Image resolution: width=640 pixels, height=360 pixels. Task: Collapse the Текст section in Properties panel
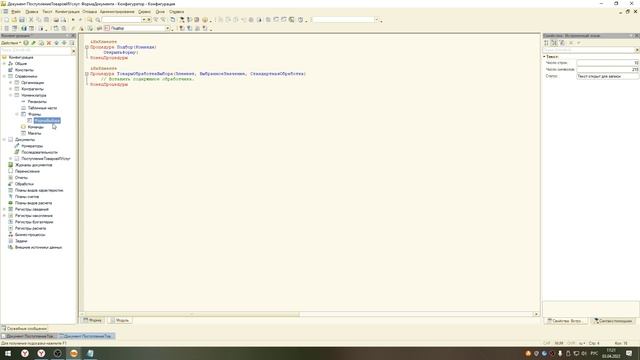544,57
